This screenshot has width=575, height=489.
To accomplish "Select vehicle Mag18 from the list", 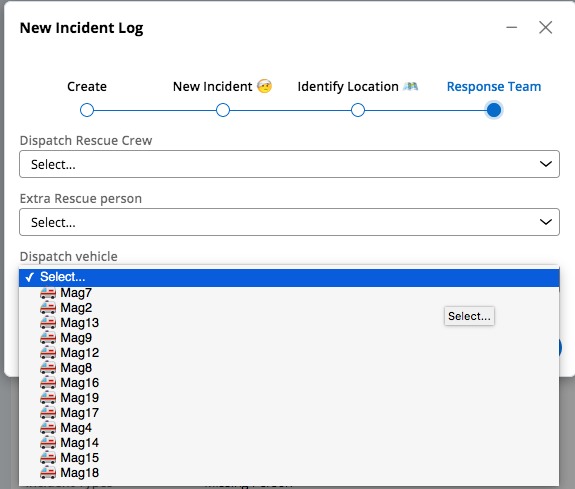I will [x=289, y=473].
